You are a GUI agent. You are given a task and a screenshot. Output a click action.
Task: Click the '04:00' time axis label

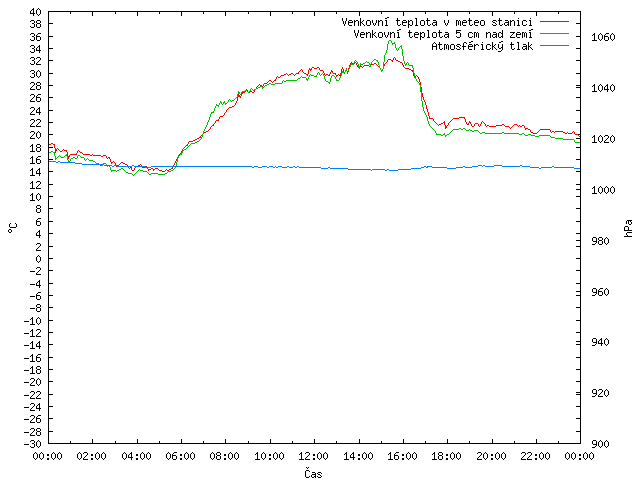pos(136,456)
